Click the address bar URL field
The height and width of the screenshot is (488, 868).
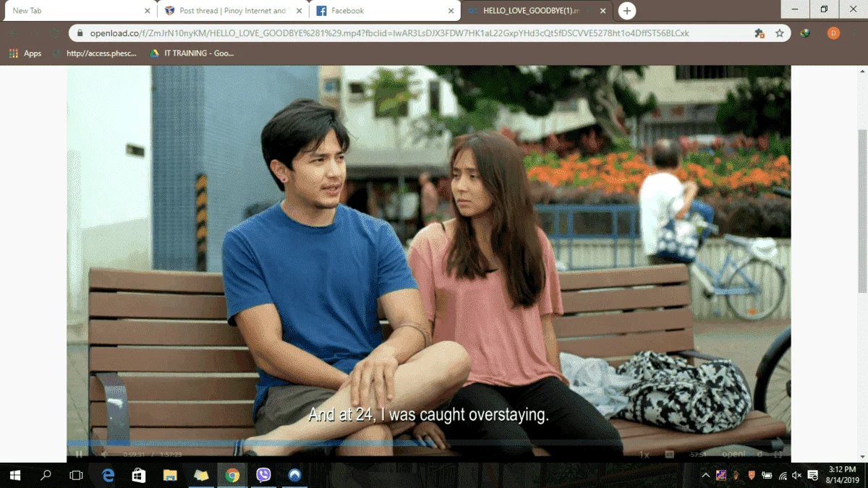412,33
